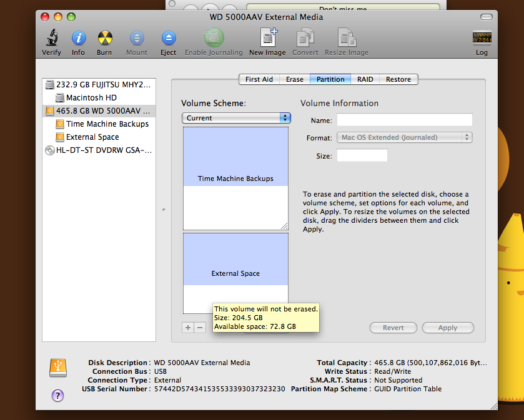Open the Volume Scheme Current dropdown
Screen dimensions: 524x420
click(236, 118)
